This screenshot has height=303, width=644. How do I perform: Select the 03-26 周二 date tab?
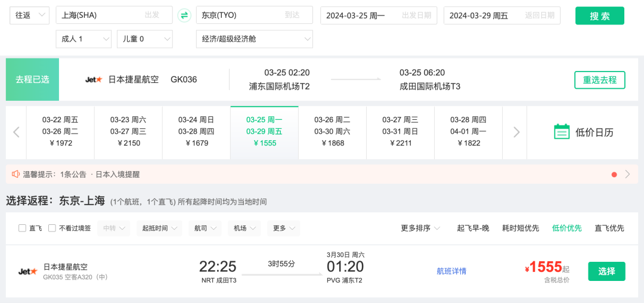pyautogui.click(x=332, y=131)
